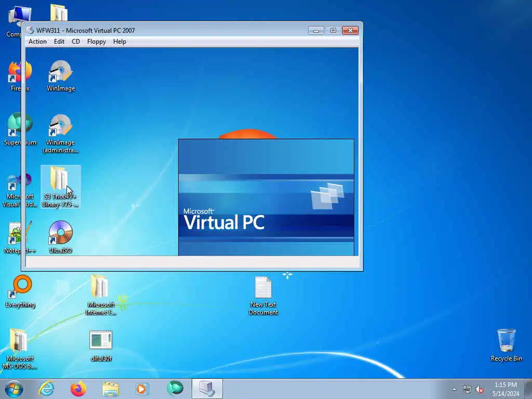Open the Action menu in Virtual PC
The height and width of the screenshot is (399, 532).
click(37, 42)
